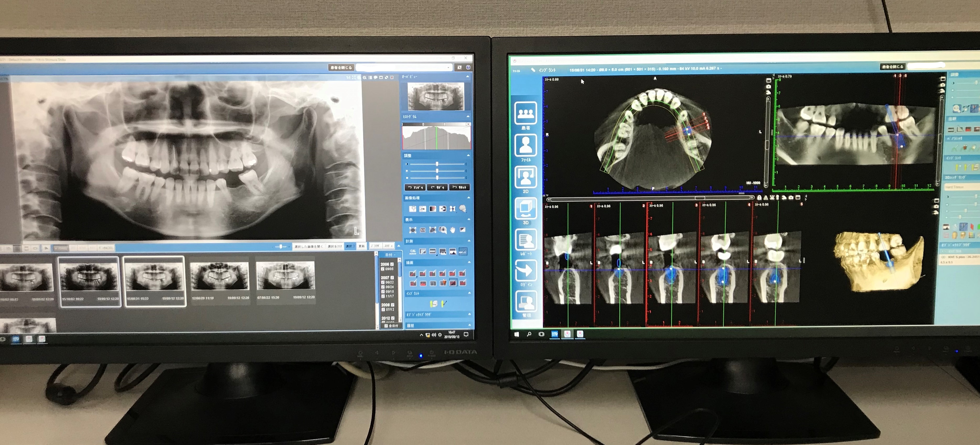Image resolution: width=980 pixels, height=445 pixels.
Task: Toggle the 07/12 date checkbox
Action: [383, 310]
